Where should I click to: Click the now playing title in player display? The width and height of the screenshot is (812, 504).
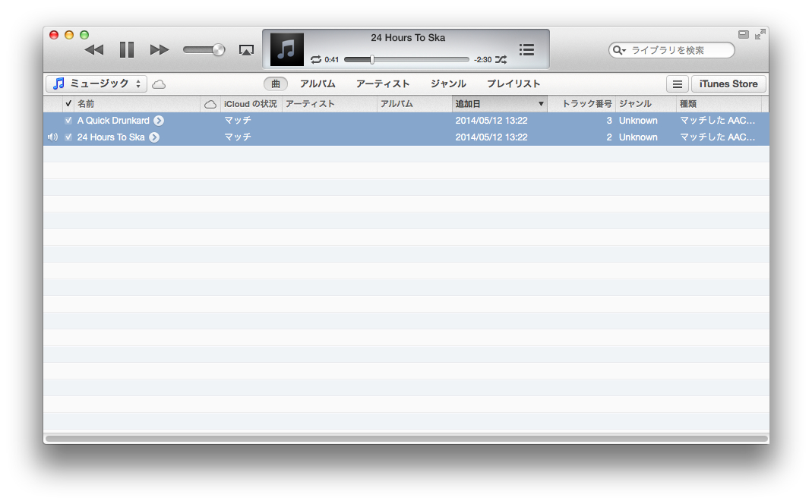point(408,38)
